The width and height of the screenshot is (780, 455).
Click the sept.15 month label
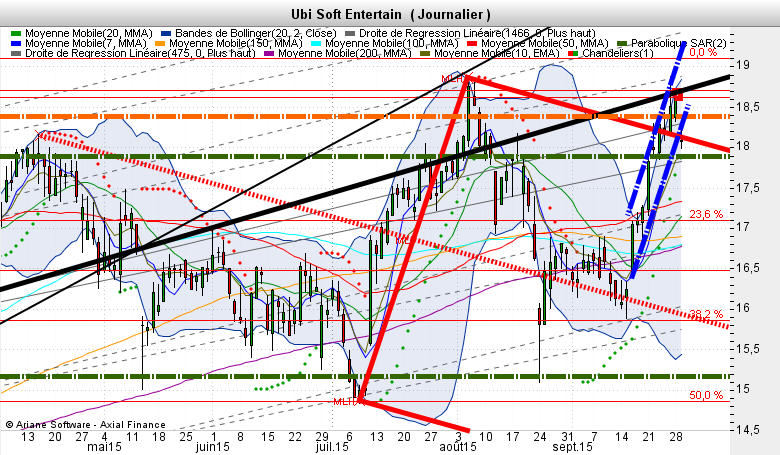572,447
